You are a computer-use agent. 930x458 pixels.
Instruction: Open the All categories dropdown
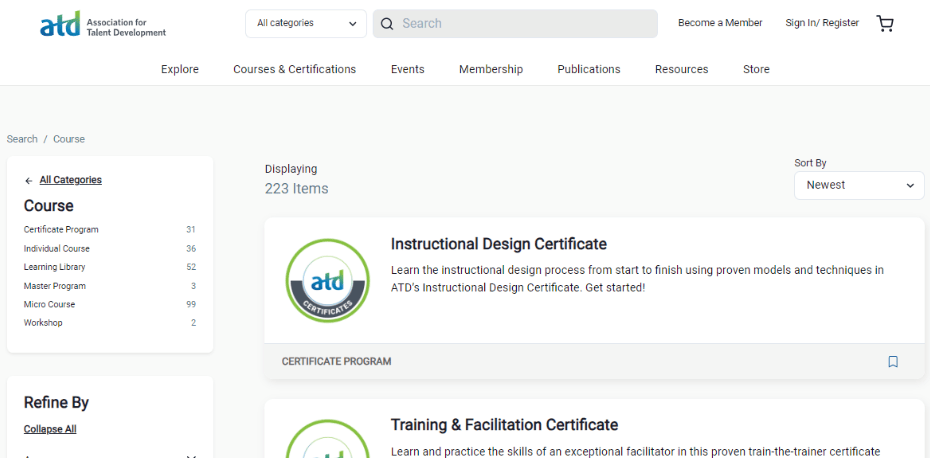(306, 24)
